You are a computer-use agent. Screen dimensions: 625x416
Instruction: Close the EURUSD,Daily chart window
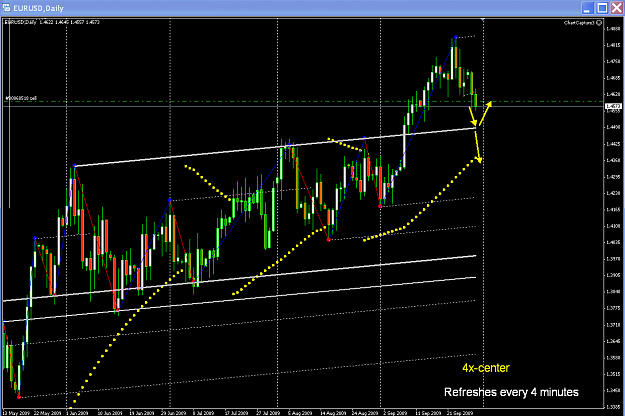click(617, 8)
